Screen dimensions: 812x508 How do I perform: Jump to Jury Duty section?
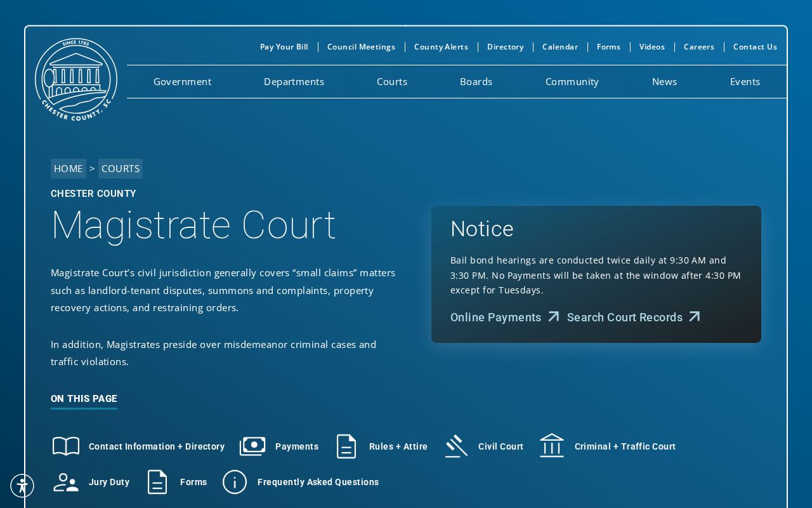[x=109, y=482]
